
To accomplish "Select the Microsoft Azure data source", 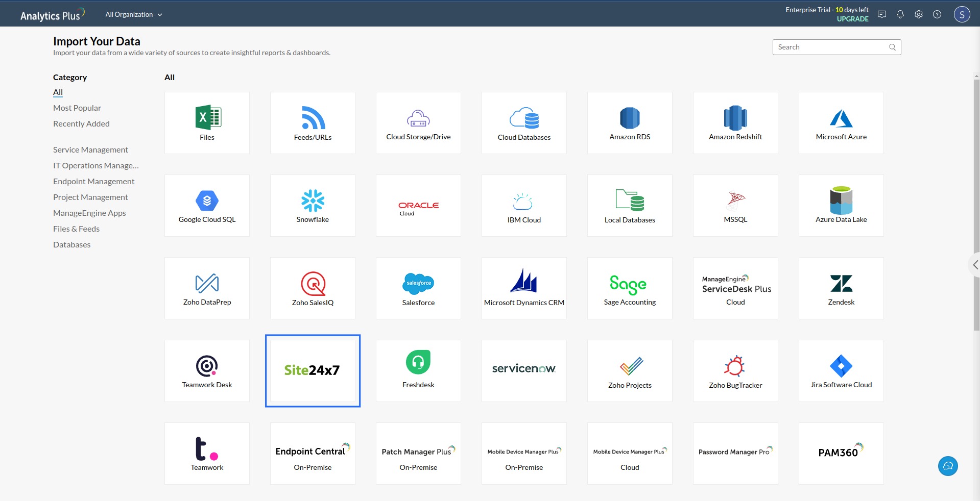I will 841,122.
